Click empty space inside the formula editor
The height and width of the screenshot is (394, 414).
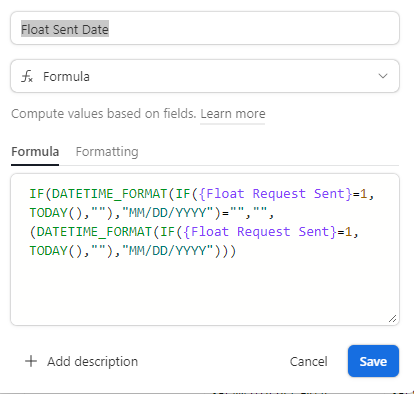point(205,290)
